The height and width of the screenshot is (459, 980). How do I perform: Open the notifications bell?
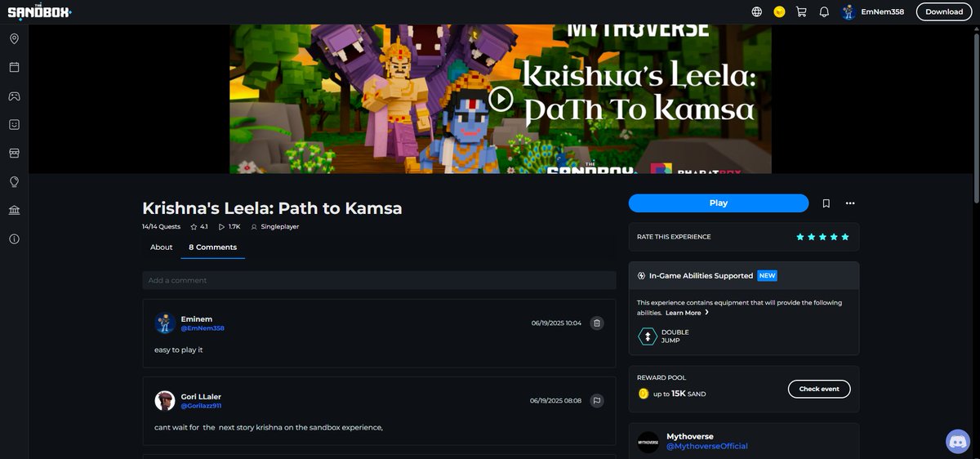click(x=824, y=11)
